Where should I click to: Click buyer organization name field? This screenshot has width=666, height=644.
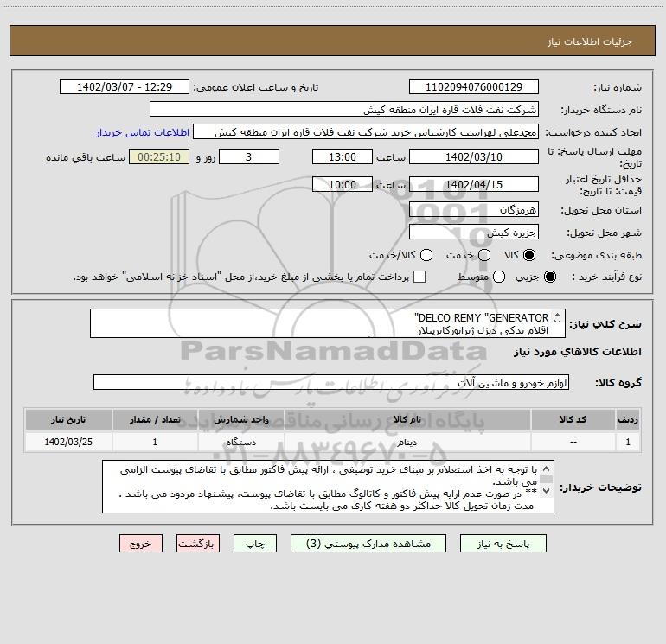pyautogui.click(x=344, y=110)
